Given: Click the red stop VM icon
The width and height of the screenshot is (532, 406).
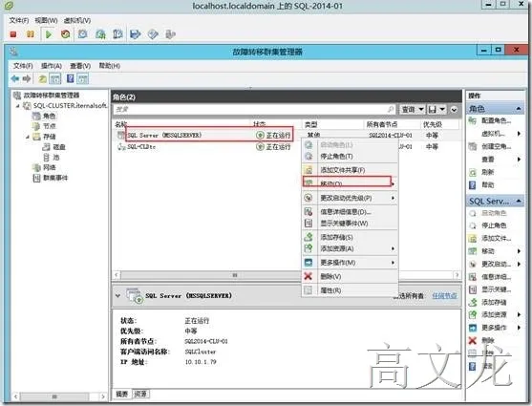Looking at the screenshot, I should (x=13, y=34).
